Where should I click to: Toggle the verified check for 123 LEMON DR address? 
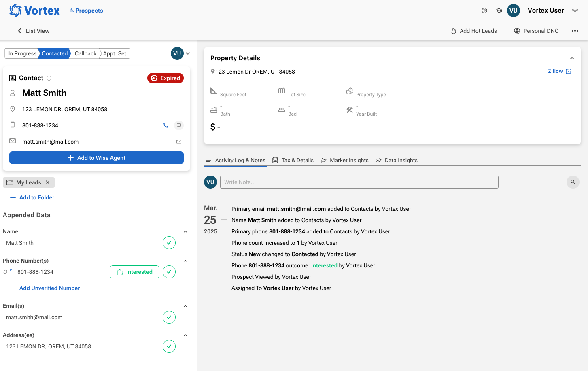point(169,346)
